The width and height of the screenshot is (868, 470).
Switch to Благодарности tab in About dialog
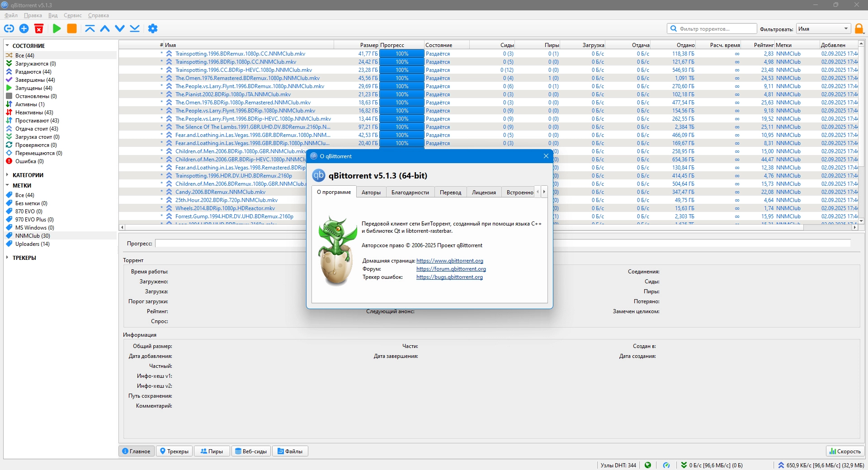pos(410,192)
